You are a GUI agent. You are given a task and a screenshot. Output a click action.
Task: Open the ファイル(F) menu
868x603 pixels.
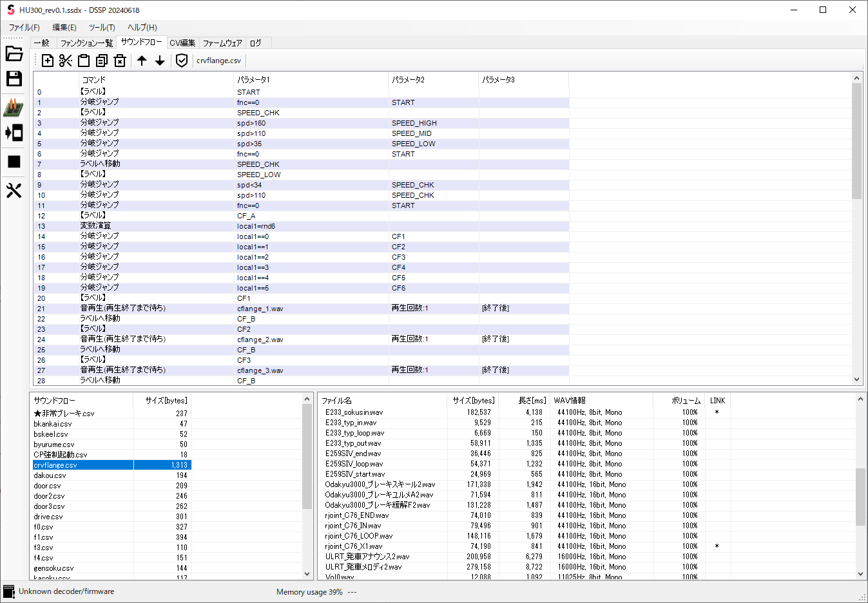(24, 28)
